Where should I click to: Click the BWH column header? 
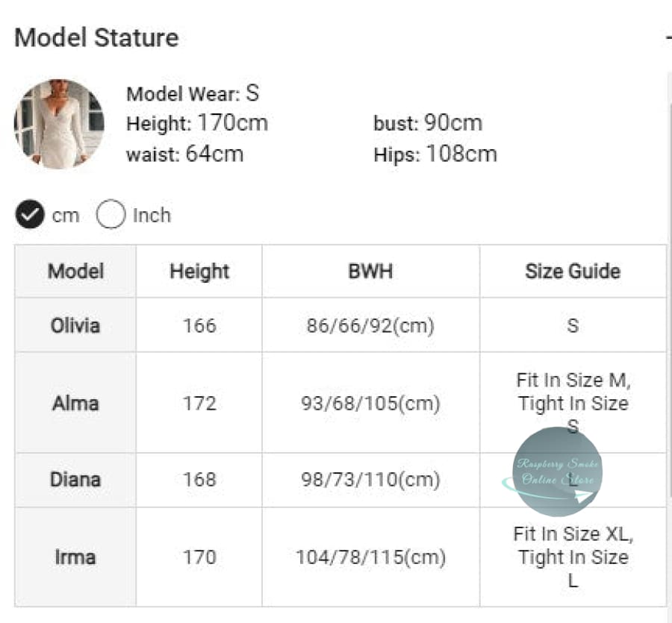tap(370, 271)
